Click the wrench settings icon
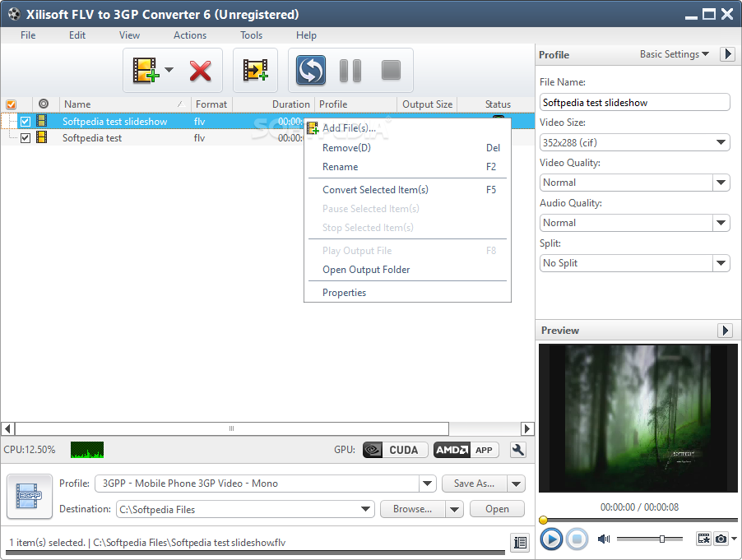The width and height of the screenshot is (742, 560). pos(518,450)
